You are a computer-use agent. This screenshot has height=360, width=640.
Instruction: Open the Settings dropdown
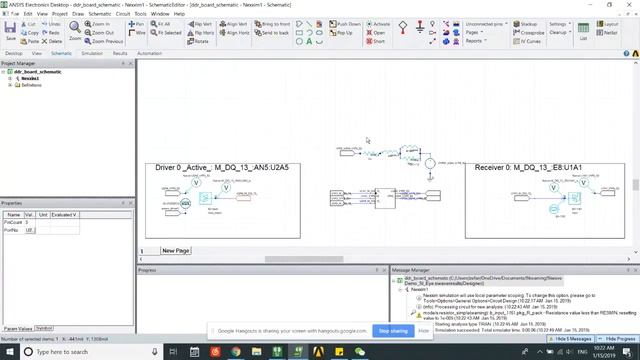pos(560,24)
